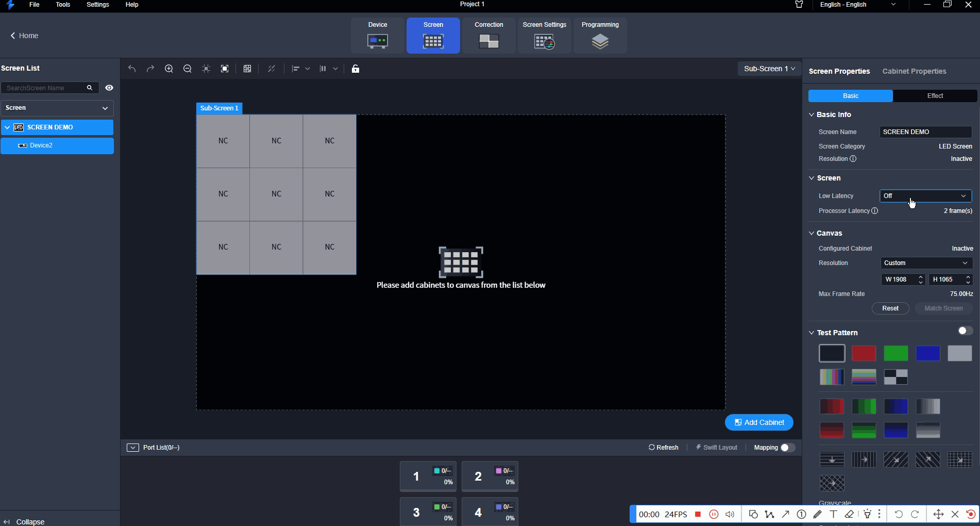
Task: Stop the screen recording
Action: point(698,514)
